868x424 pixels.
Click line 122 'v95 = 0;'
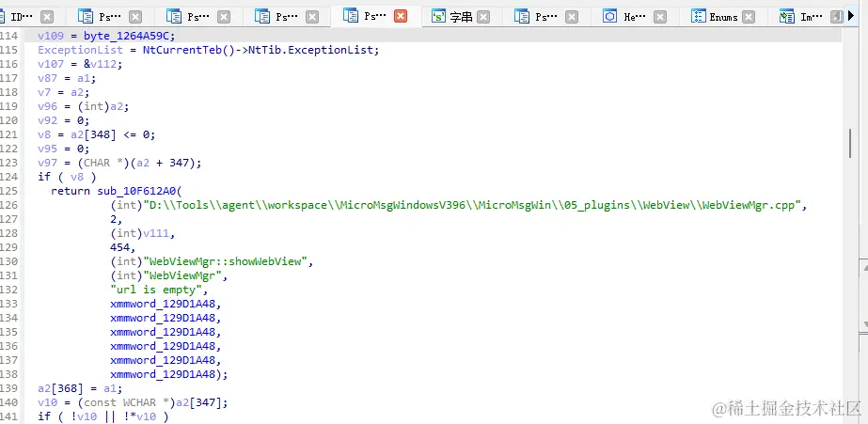tap(63, 149)
